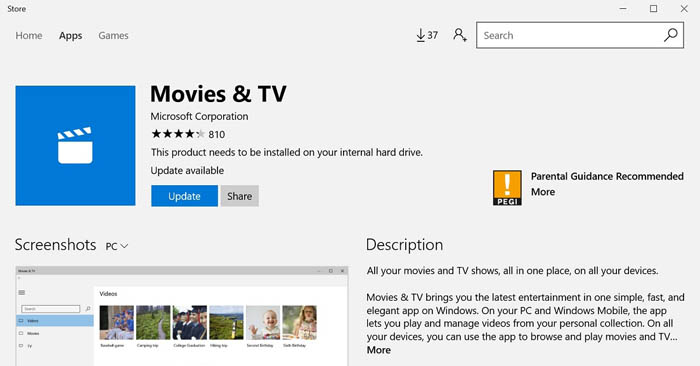This screenshot has height=366, width=700.
Task: Click the user account sign-in icon
Action: pos(460,35)
